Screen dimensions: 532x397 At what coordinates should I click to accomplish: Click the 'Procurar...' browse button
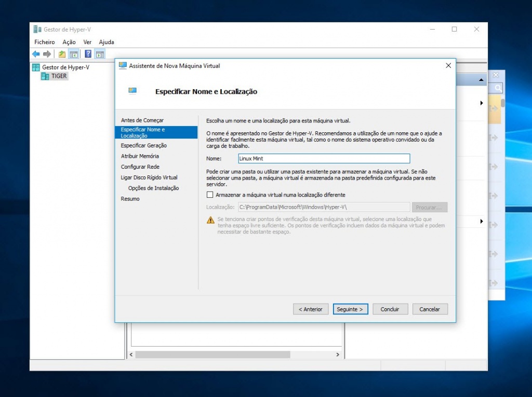pyautogui.click(x=430, y=207)
